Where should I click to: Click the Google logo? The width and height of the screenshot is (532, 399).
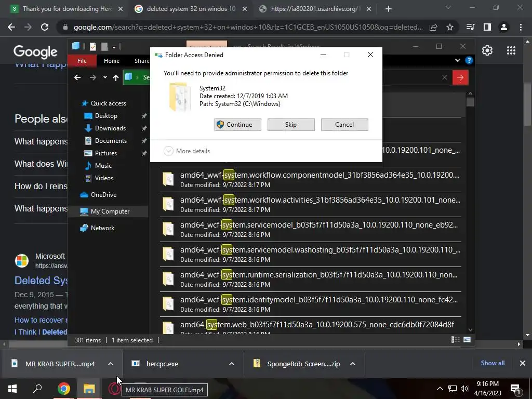[x=35, y=51]
